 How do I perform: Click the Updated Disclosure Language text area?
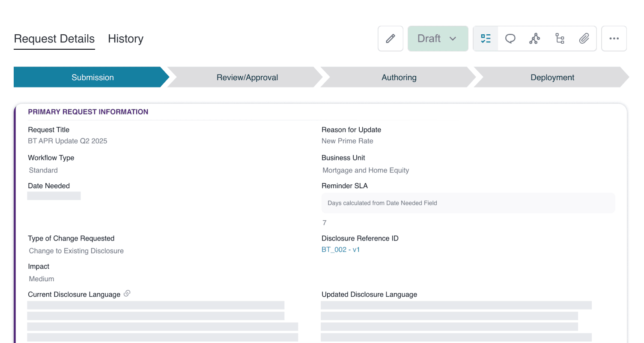click(x=456, y=321)
